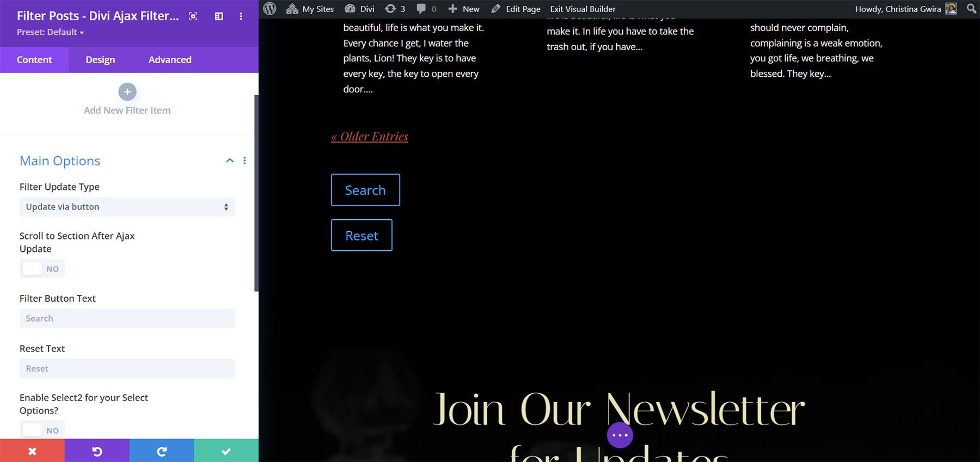
Task: Collapse the Main Options section chevron
Action: (x=230, y=161)
